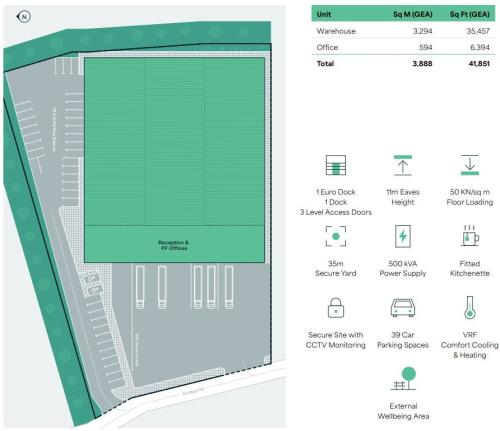Click the Reception & FF Offices label

pyautogui.click(x=173, y=245)
